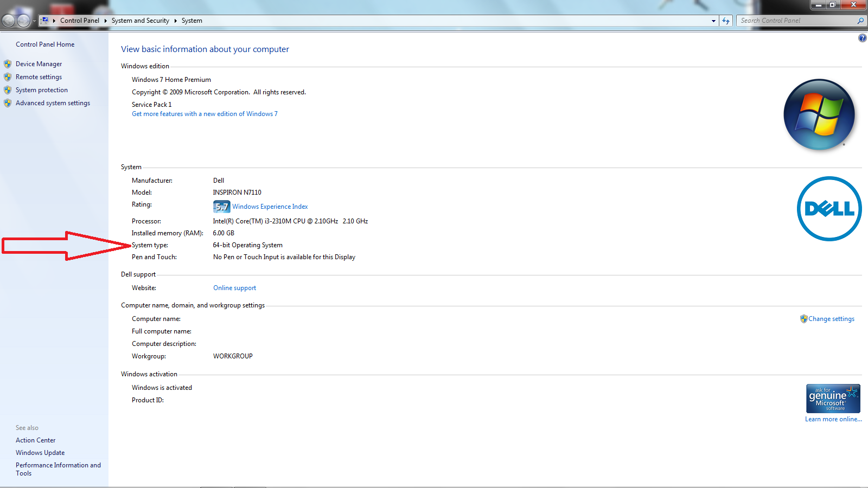Click the Forward navigation arrow button
The width and height of the screenshot is (868, 488).
point(24,21)
